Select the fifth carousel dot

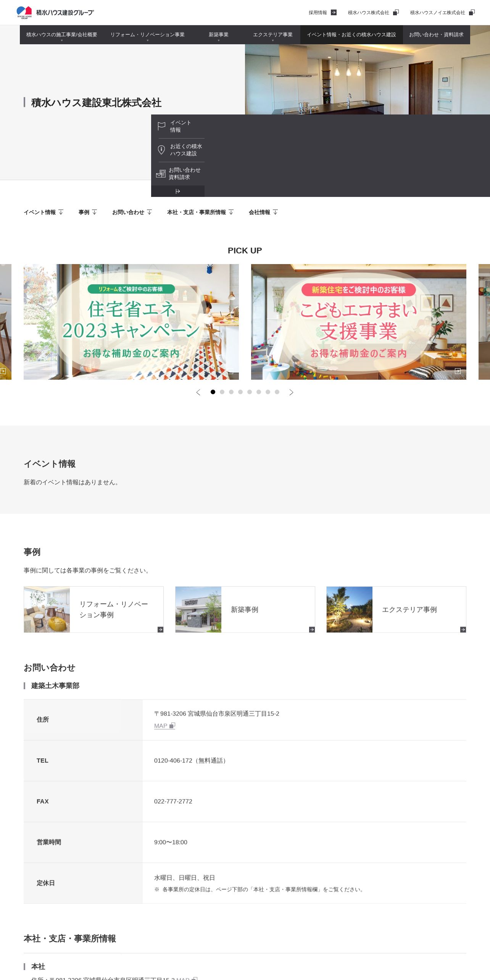250,392
